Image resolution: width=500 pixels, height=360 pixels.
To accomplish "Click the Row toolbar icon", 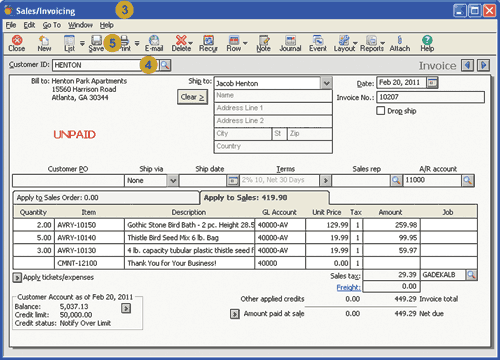I will click(234, 44).
